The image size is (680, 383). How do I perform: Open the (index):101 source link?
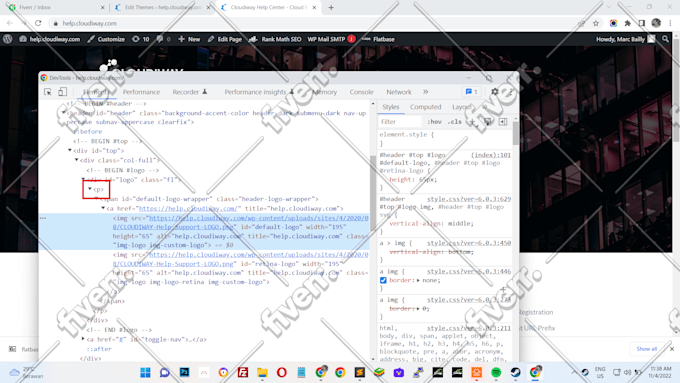[x=491, y=155]
